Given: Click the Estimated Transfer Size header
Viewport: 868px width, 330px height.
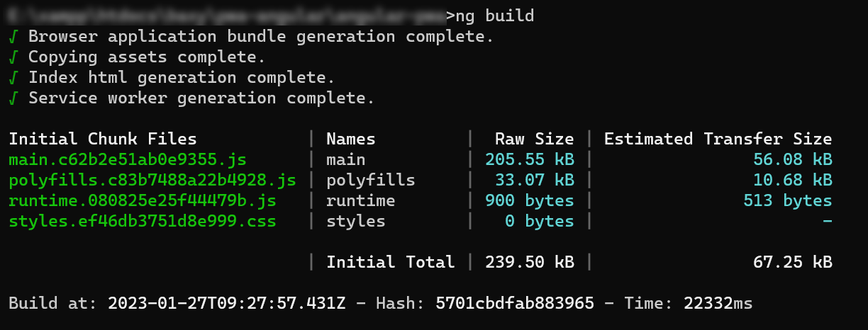Looking at the screenshot, I should (x=718, y=140).
